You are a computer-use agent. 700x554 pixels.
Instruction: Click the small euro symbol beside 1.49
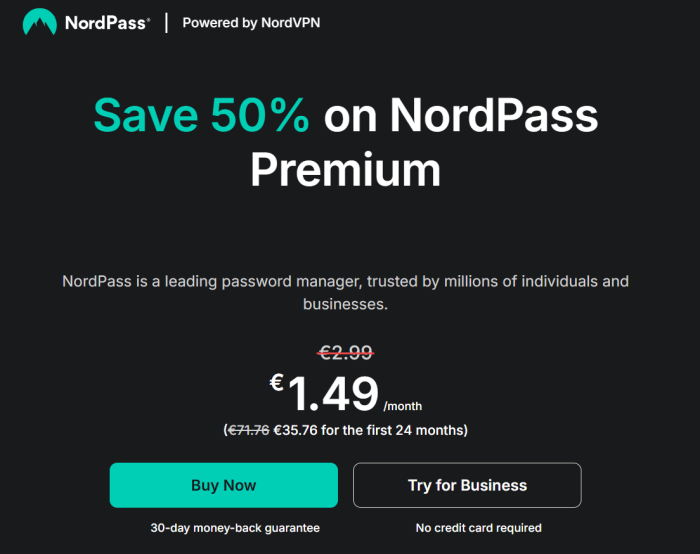pos(277,383)
